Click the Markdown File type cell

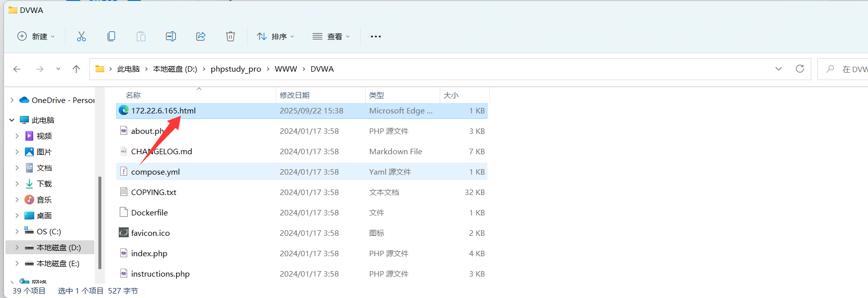395,151
